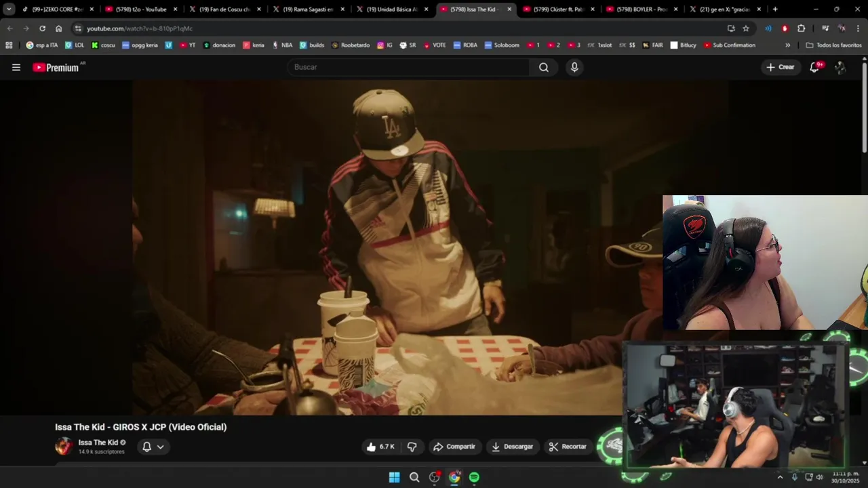
Task: Open Windows taskbar search
Action: (x=414, y=477)
